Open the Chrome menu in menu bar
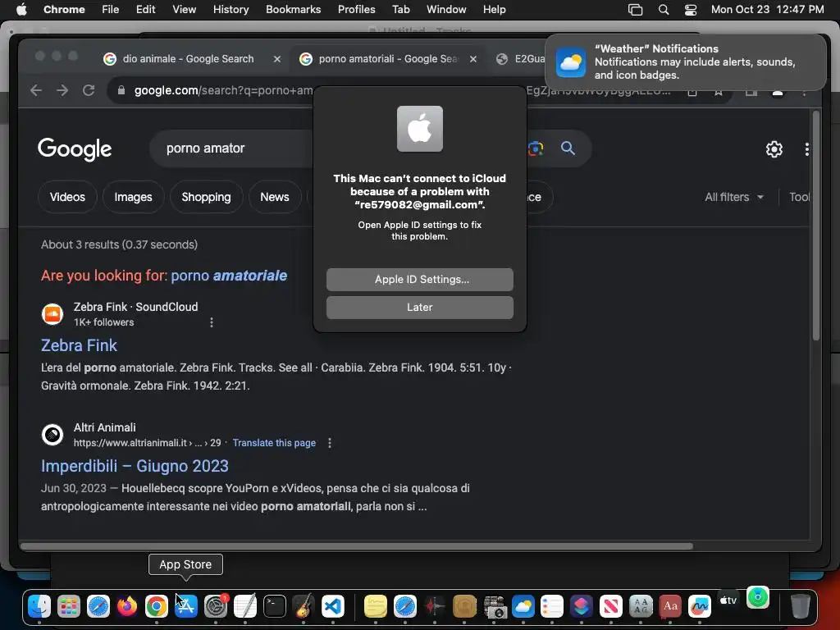 click(x=64, y=10)
